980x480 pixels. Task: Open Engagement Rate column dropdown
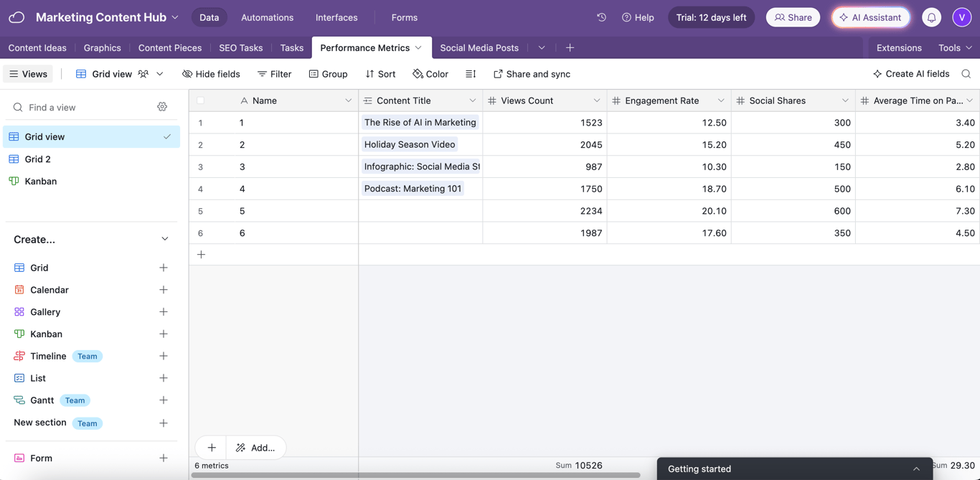point(721,100)
